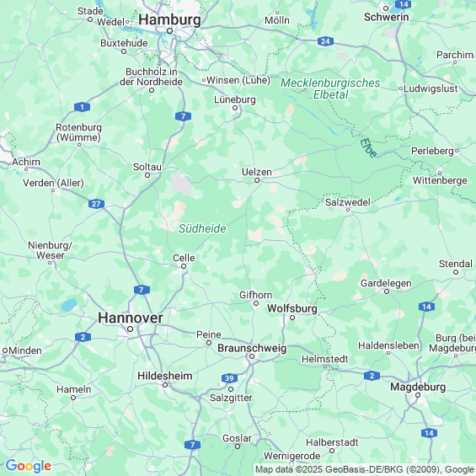Screen dimensions: 476x476
Task: Click the route 27 highway shield
Action: [x=97, y=204]
